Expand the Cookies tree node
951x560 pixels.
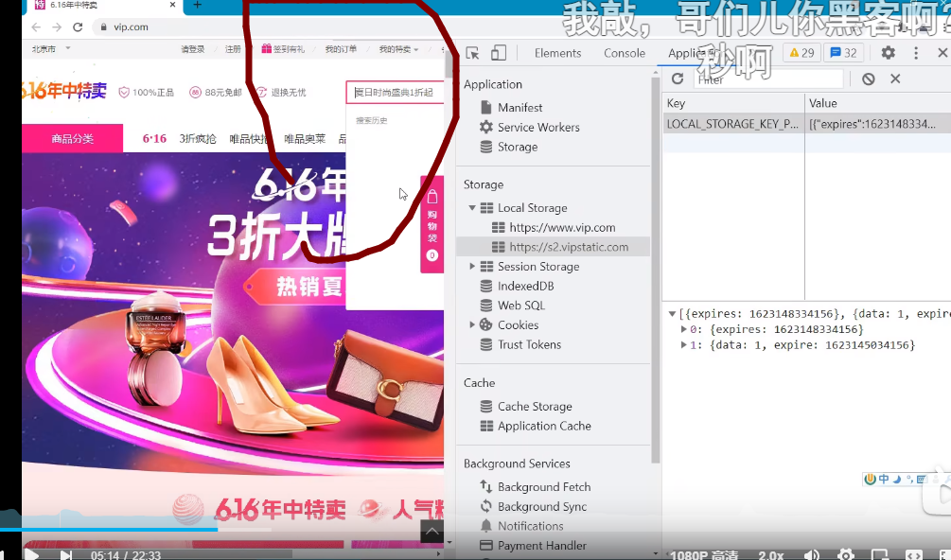pos(472,324)
